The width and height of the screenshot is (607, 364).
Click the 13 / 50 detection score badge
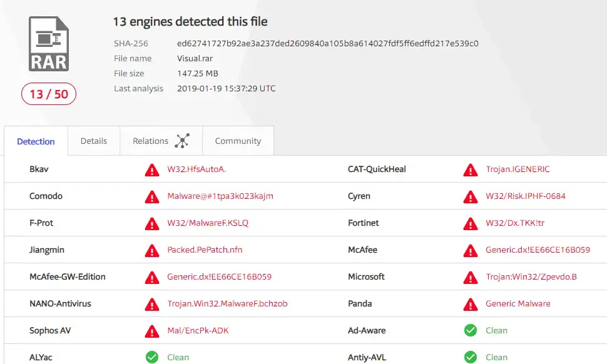(x=48, y=94)
